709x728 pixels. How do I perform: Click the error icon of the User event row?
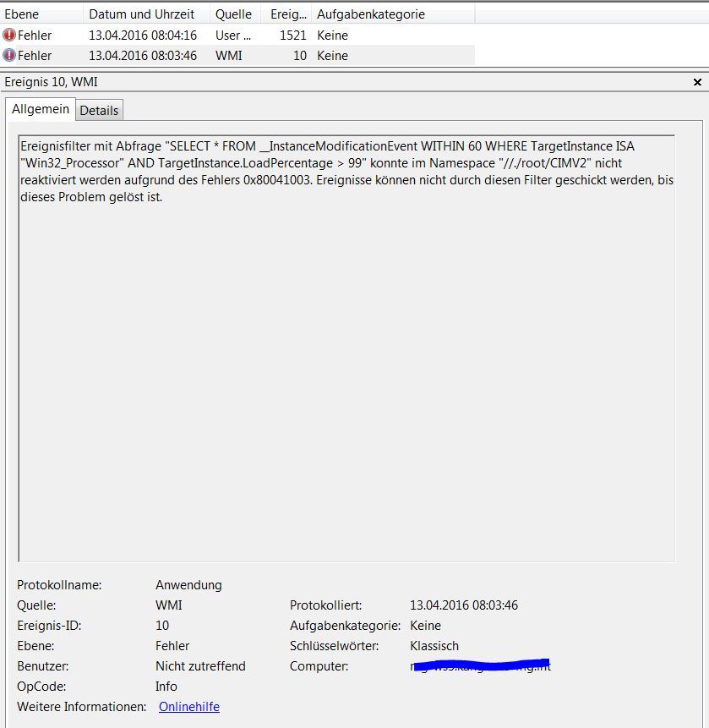tap(9, 36)
